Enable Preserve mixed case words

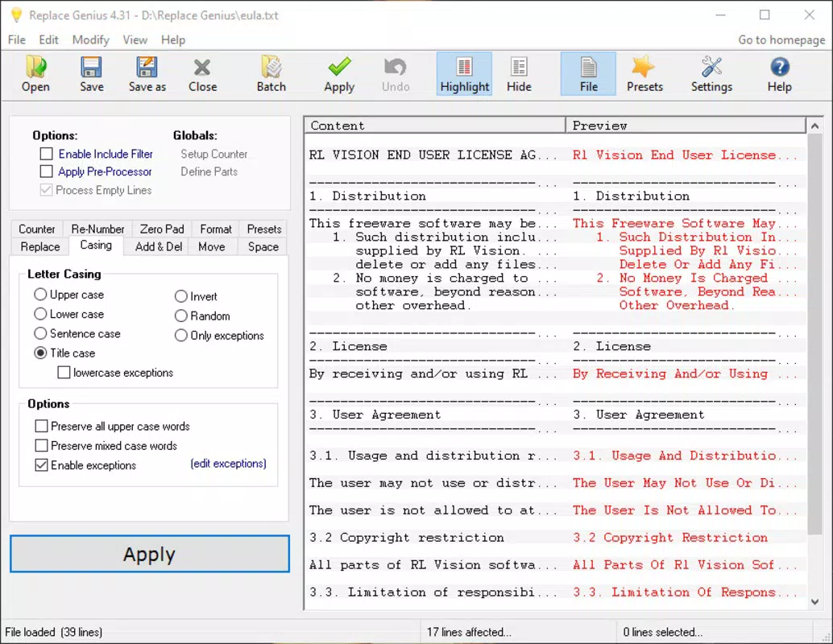(x=41, y=445)
